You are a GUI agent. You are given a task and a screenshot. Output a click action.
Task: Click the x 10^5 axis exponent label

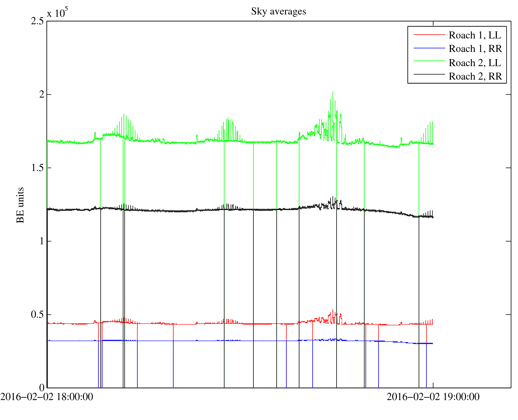pos(57,12)
